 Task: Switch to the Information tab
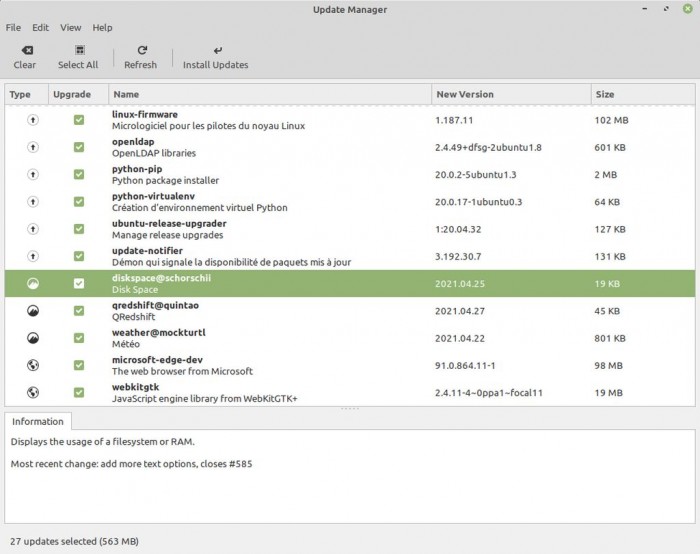(38, 421)
